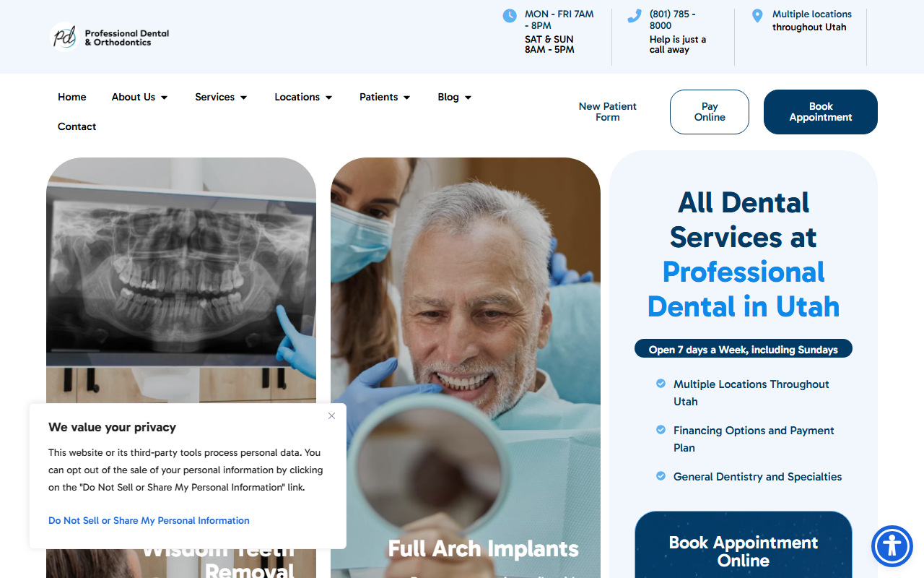Close the privacy notice popup
The height and width of the screenshot is (578, 924).
(x=331, y=415)
